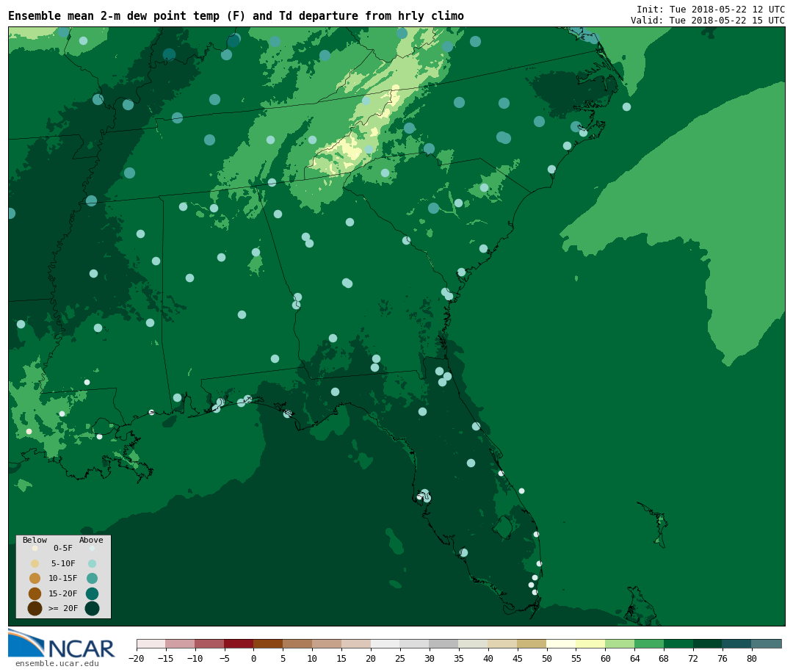
Task: Click the '>= 20F' legend label
Action: [x=63, y=608]
